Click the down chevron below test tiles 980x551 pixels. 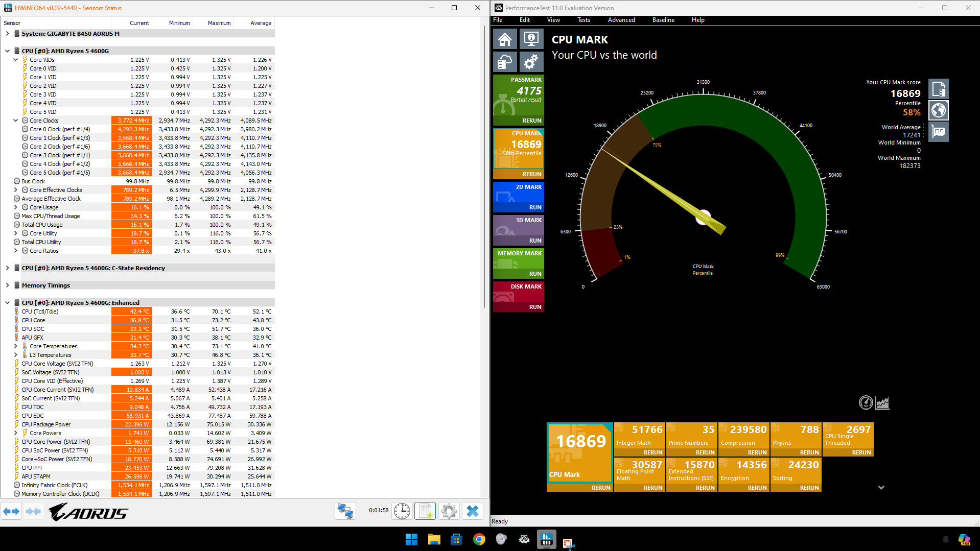881,488
